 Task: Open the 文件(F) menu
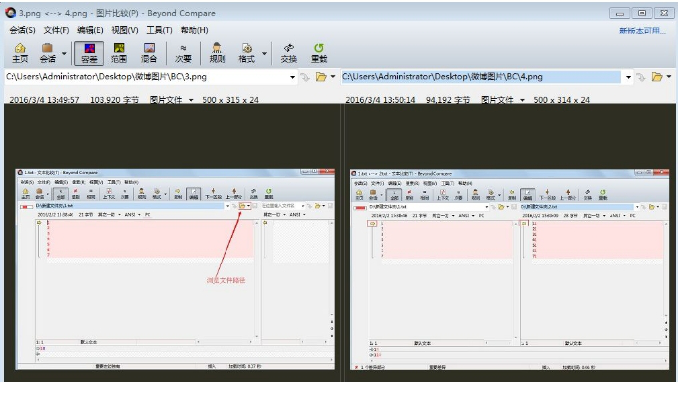(56, 30)
